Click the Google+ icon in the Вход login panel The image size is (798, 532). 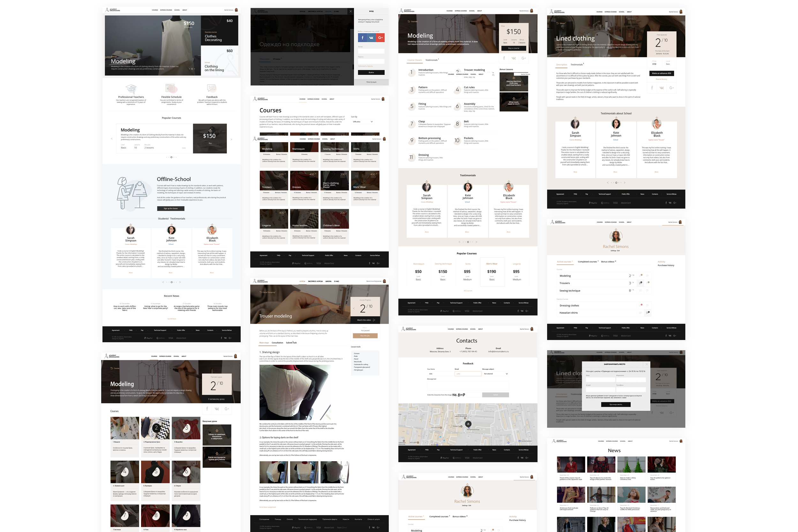point(380,38)
